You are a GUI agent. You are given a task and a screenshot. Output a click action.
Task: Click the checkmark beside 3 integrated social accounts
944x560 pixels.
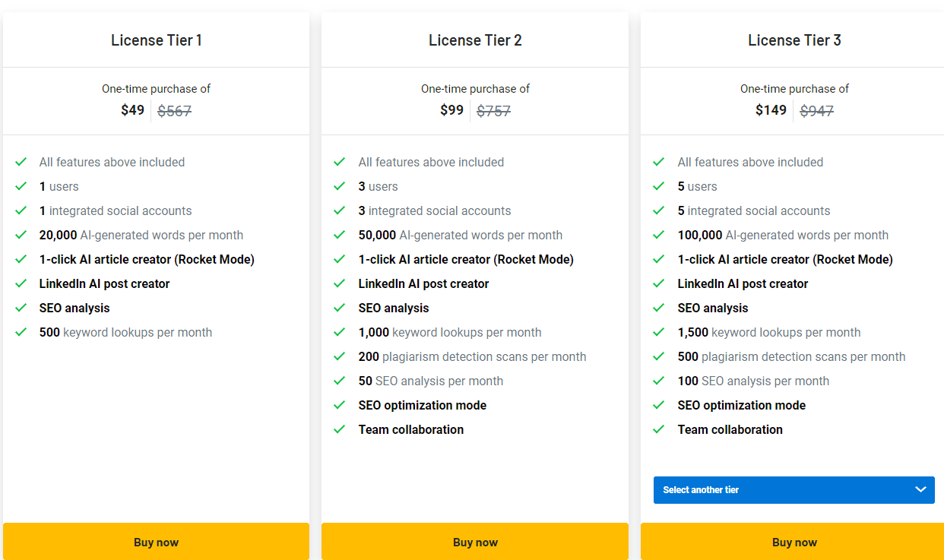click(x=340, y=210)
